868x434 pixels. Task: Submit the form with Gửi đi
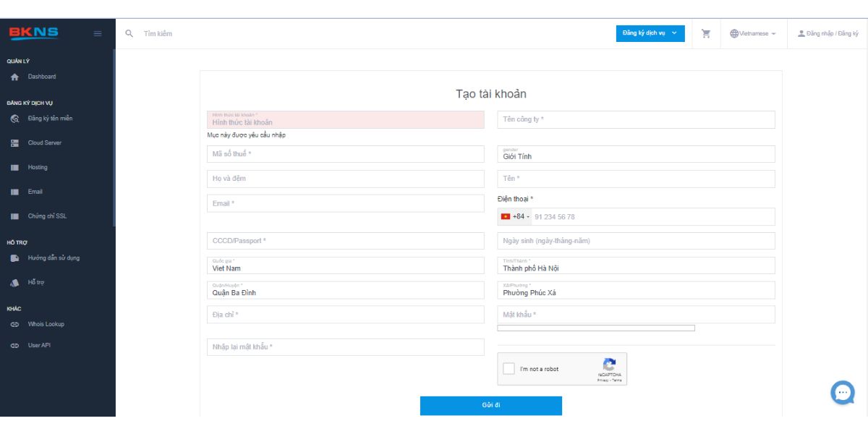(490, 405)
